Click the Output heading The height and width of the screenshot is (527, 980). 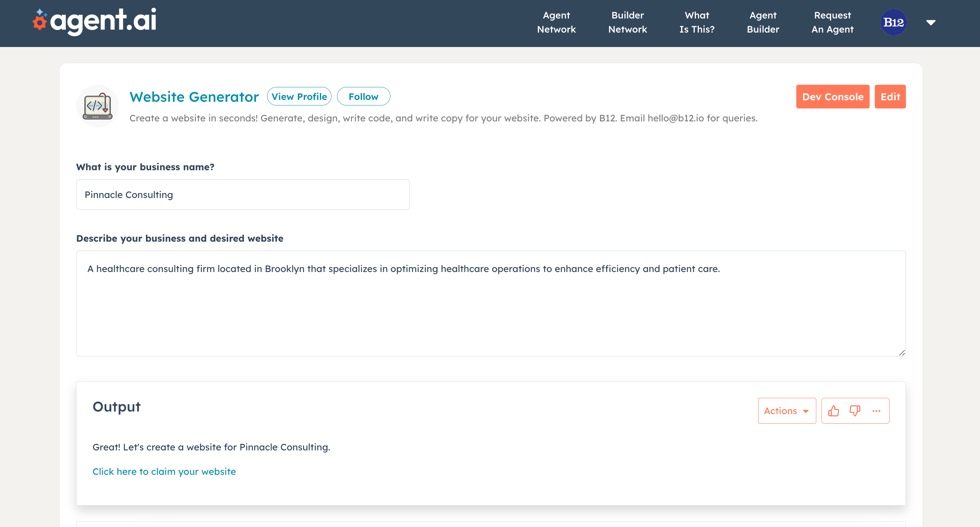coord(116,407)
